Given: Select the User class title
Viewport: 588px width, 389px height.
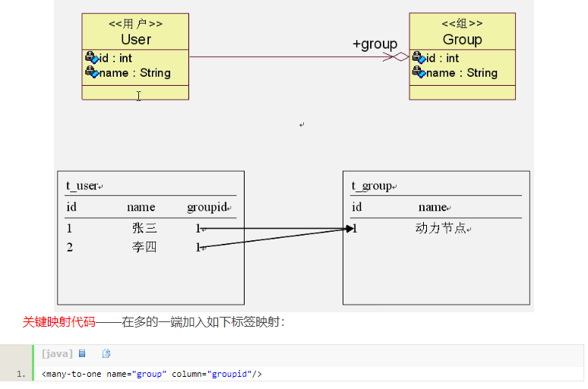Looking at the screenshot, I should [x=135, y=40].
